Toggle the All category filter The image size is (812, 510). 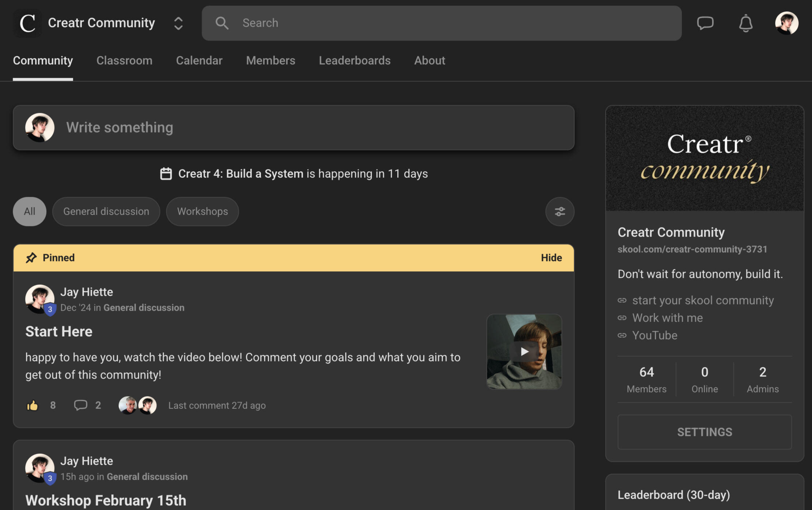click(30, 211)
